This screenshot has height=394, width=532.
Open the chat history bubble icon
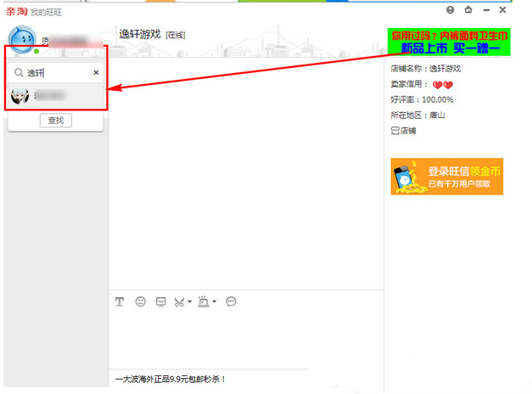tap(231, 301)
